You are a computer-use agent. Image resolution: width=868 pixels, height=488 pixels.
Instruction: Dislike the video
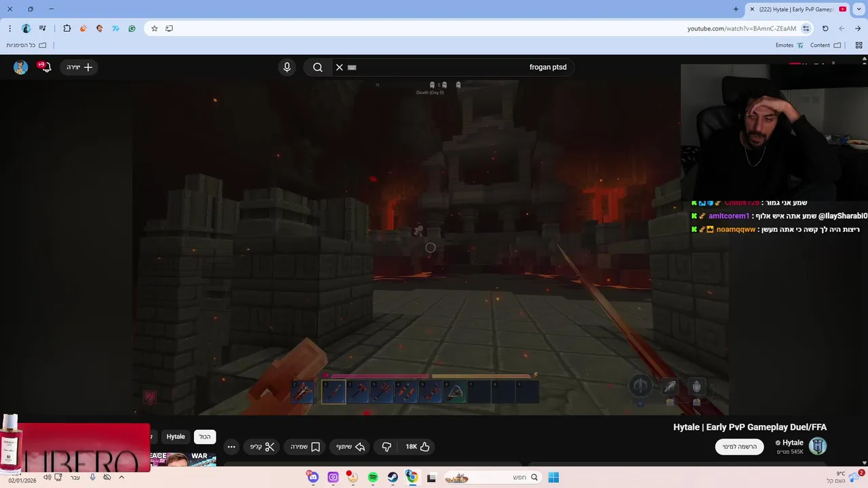[x=387, y=447]
